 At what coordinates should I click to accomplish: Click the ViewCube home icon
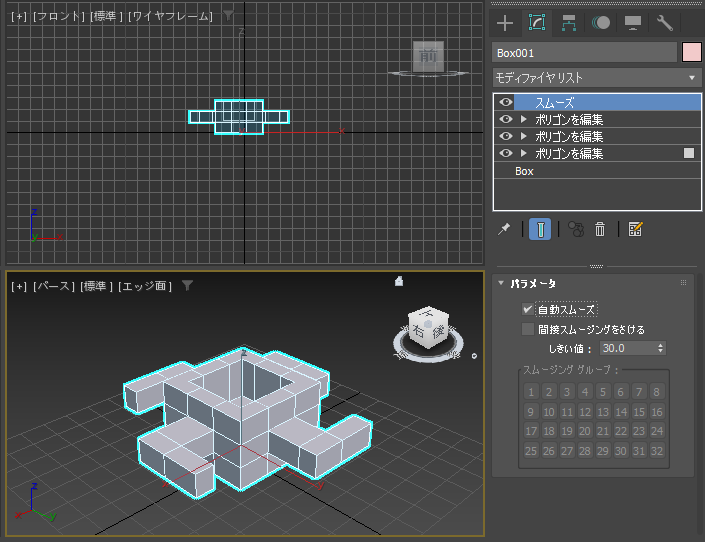tap(399, 282)
